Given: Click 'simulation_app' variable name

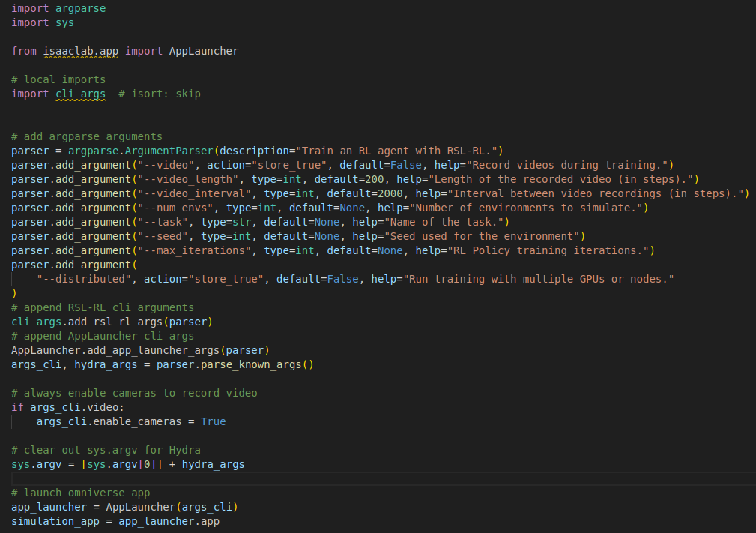Looking at the screenshot, I should pyautogui.click(x=55, y=521).
